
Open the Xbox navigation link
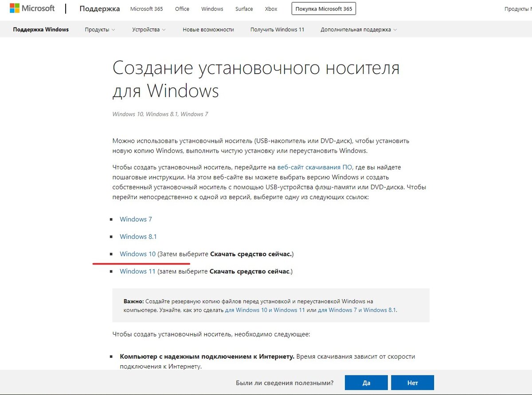point(271,9)
